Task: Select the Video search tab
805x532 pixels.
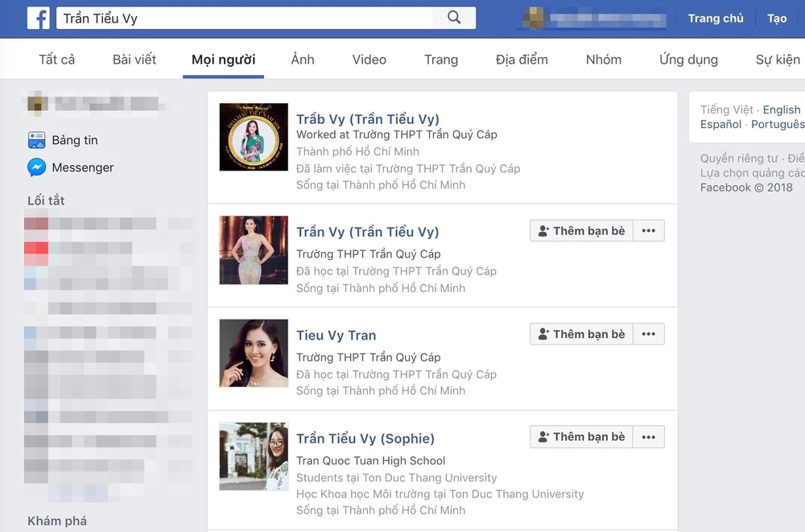Action: click(x=369, y=60)
